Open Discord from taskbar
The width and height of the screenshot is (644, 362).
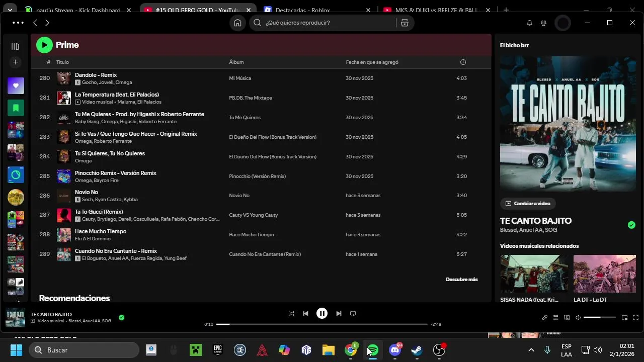click(x=395, y=350)
